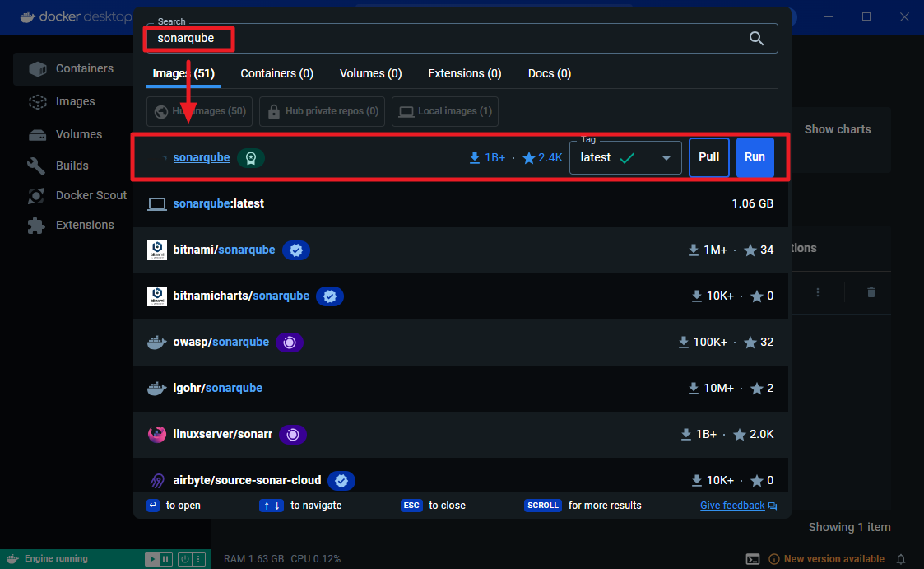Click the search magnifier icon
Screen dimensions: 924x569
[x=756, y=39]
